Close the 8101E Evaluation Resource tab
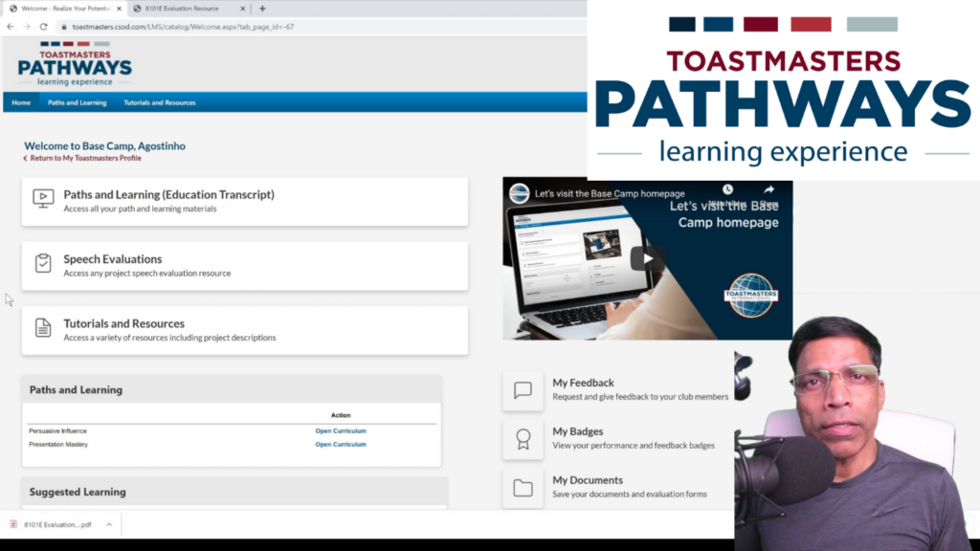The height and width of the screenshot is (551, 980). point(242,9)
